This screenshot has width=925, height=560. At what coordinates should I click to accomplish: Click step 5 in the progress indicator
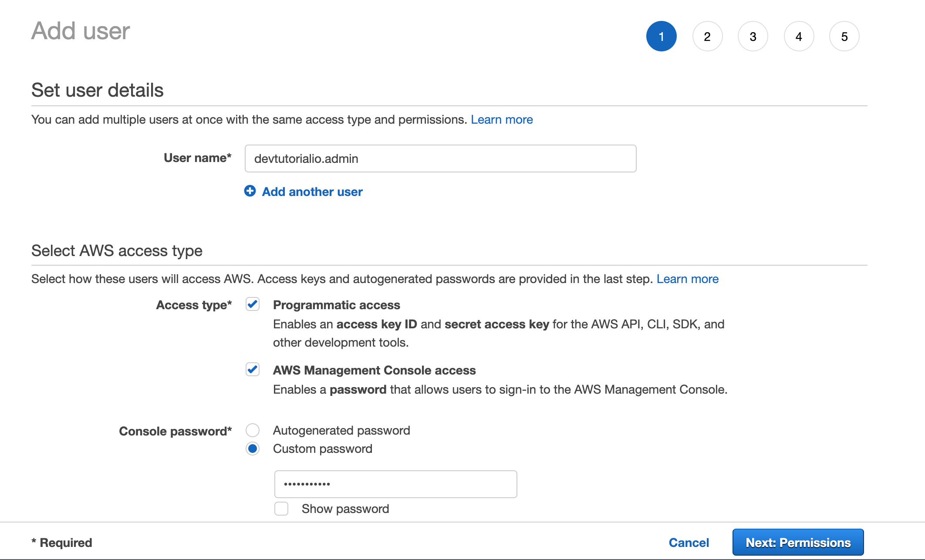(844, 36)
